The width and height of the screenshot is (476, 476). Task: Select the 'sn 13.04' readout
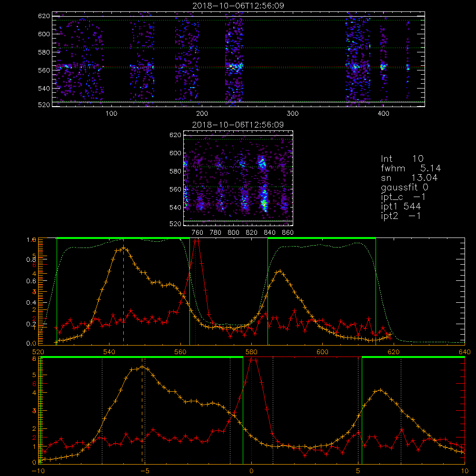[x=409, y=178]
